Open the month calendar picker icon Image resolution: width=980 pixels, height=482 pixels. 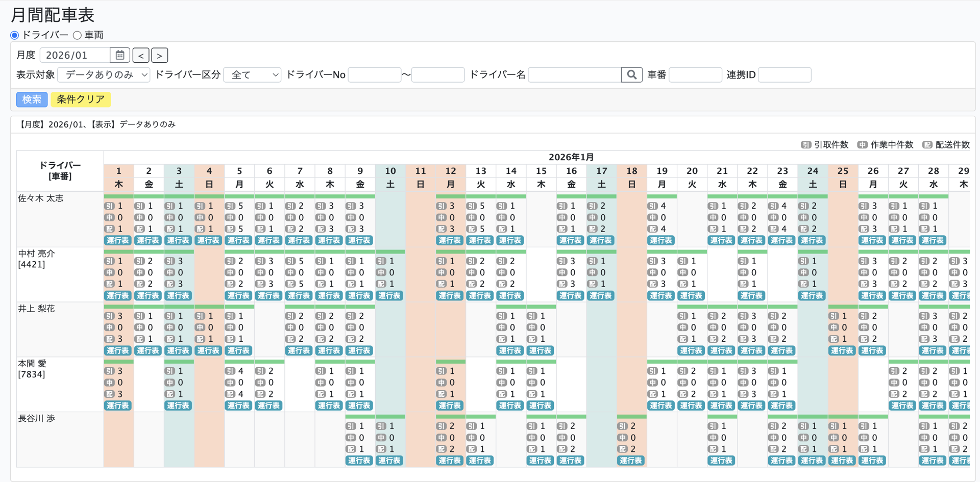(120, 55)
